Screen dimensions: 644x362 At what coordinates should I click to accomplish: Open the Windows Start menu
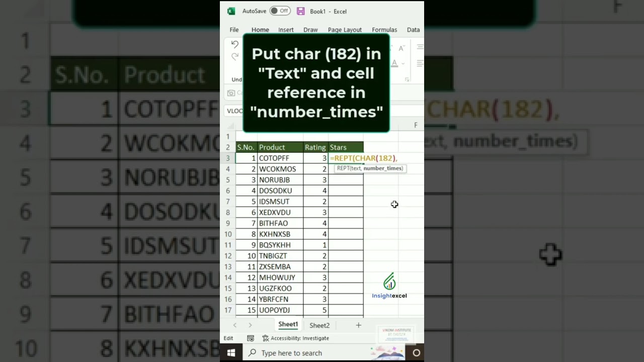231,353
